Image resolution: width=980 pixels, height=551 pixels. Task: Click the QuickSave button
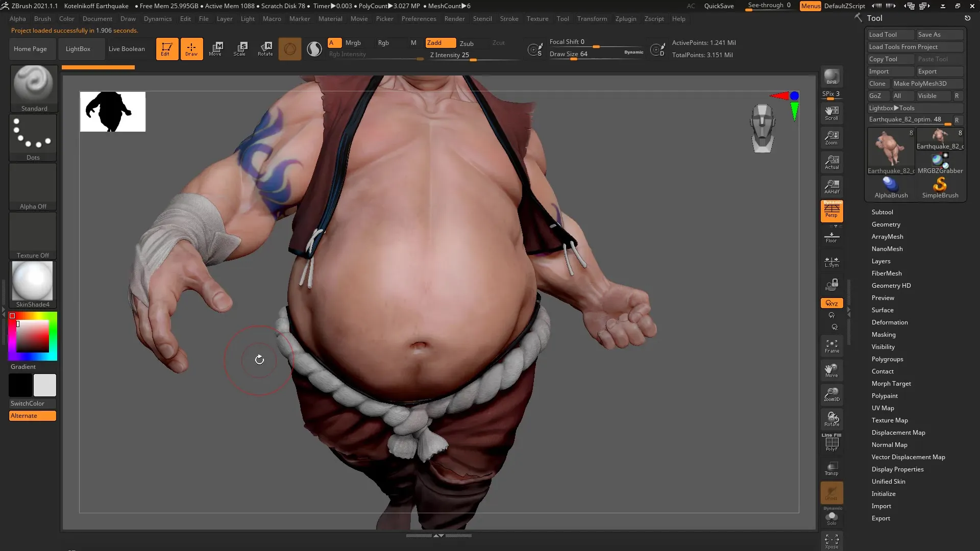click(x=719, y=6)
